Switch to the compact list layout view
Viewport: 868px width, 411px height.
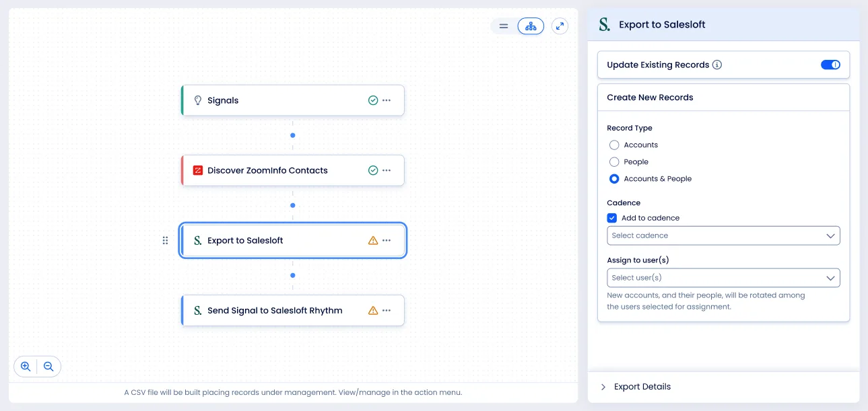(503, 26)
